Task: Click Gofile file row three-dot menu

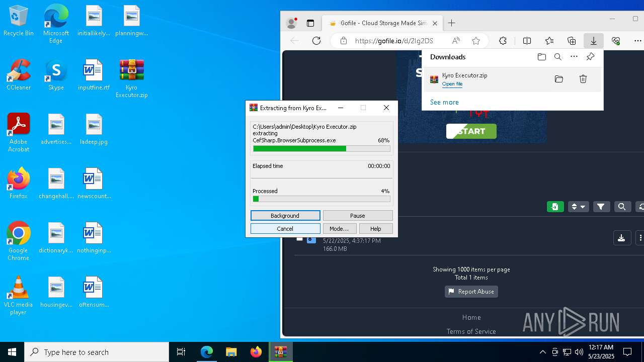Action: tap(640, 238)
